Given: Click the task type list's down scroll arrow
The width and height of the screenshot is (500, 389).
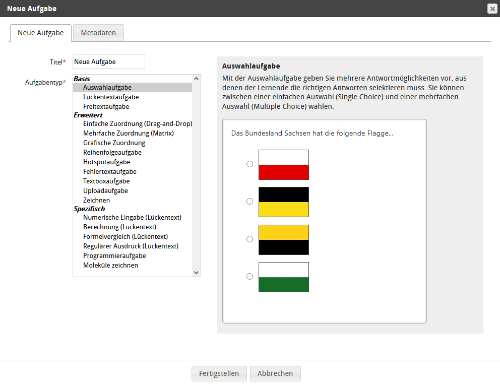Looking at the screenshot, I should (x=196, y=272).
